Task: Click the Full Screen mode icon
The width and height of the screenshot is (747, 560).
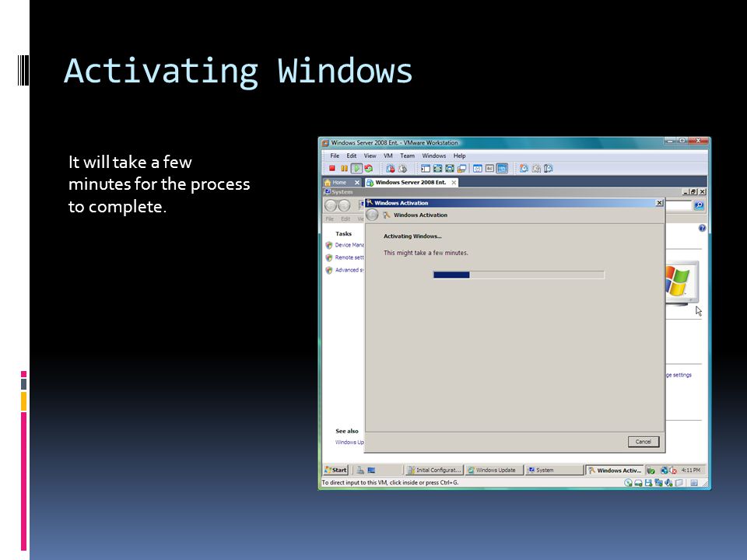Action: 437,168
